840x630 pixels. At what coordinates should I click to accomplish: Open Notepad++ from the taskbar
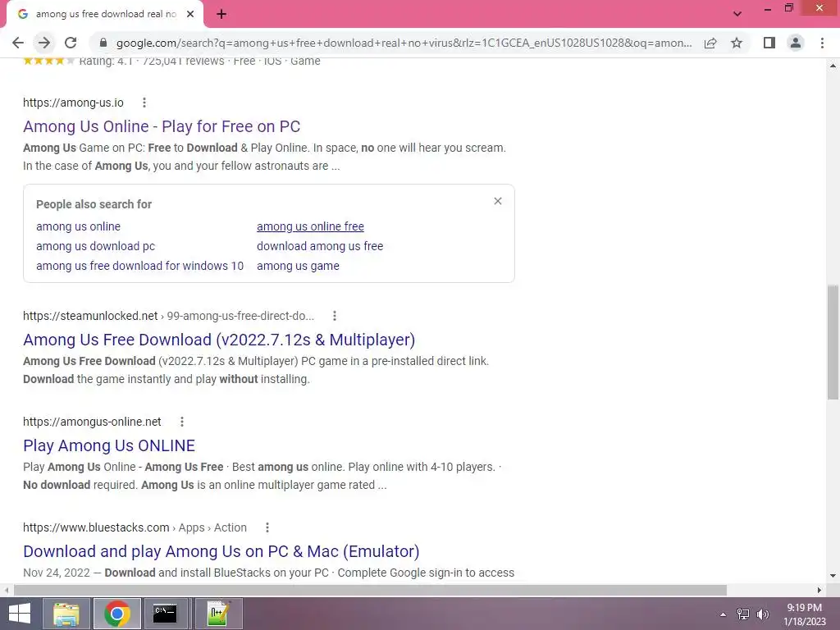point(219,614)
